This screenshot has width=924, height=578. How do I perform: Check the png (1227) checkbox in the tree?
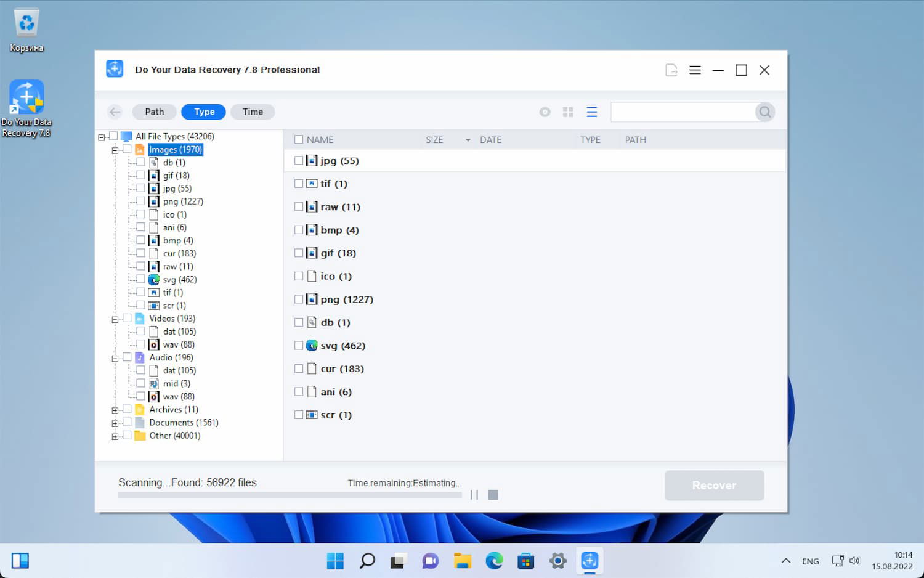140,201
